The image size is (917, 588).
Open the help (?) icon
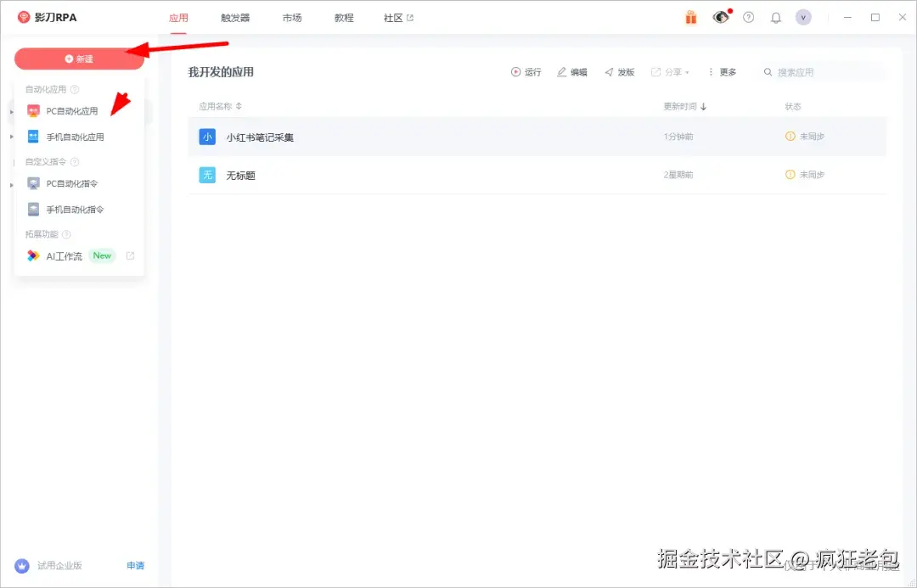pyautogui.click(x=748, y=16)
